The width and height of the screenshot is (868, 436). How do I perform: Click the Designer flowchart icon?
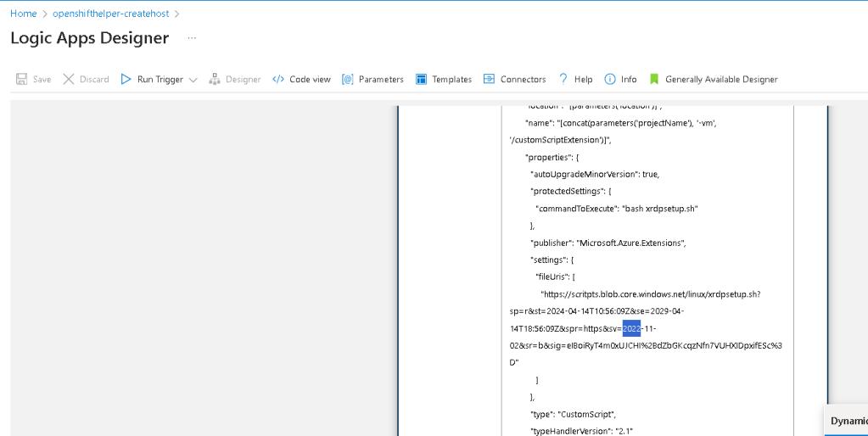click(x=215, y=79)
